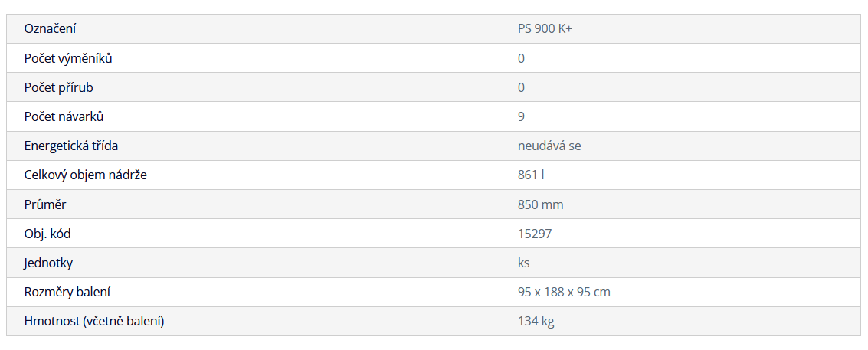Image resolution: width=868 pixels, height=350 pixels.
Task: Click the 'Označení' row label
Action: (50, 29)
